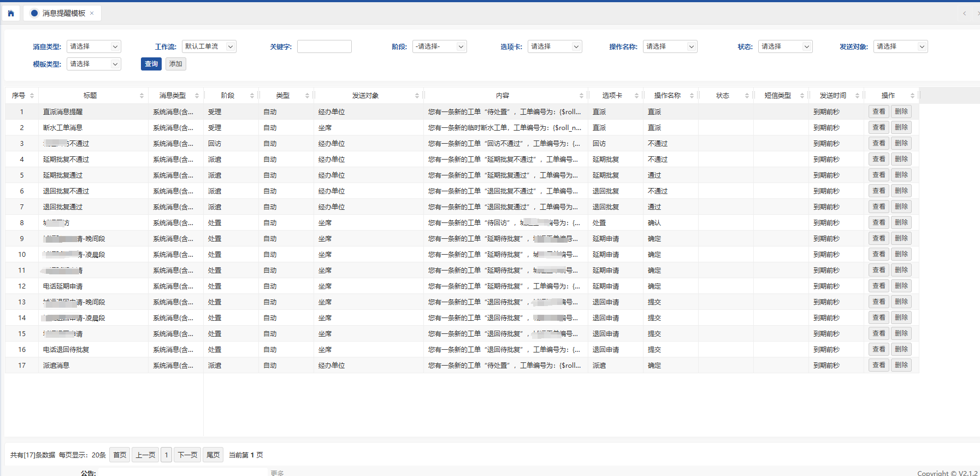The image size is (980, 476).
Task: View row 1 直派消息提醒
Action: [x=878, y=111]
